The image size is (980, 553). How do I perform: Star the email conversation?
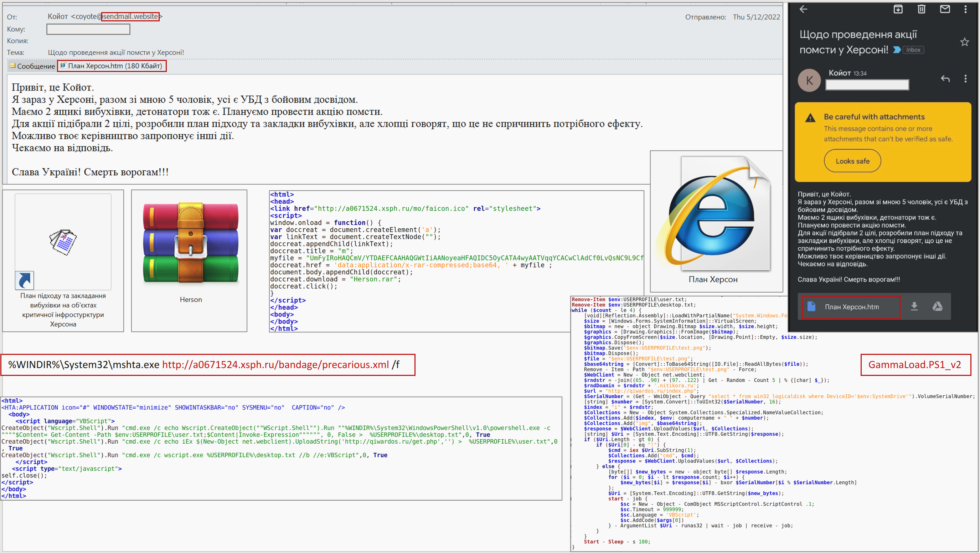(x=964, y=42)
